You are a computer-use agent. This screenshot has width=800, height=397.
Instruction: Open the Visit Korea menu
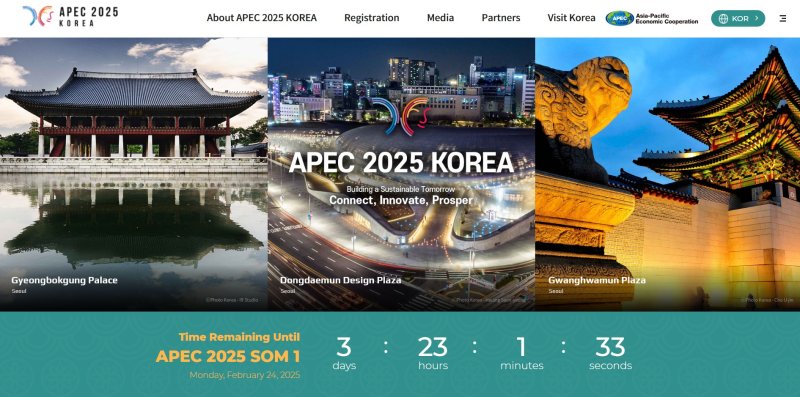click(x=571, y=18)
